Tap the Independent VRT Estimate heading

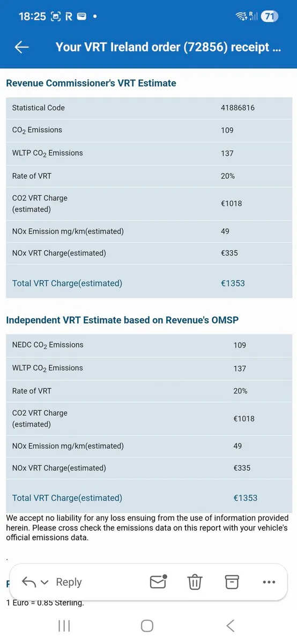122,320
